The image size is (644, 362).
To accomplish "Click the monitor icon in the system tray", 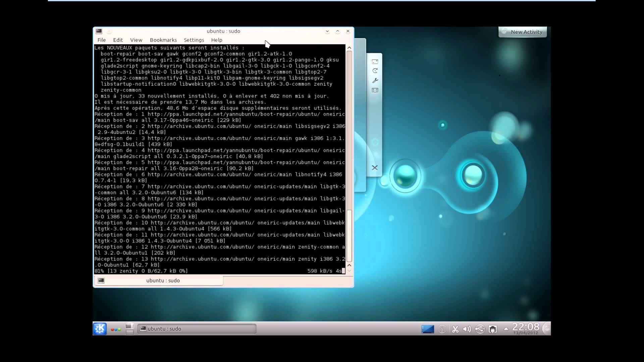I will point(428,329).
